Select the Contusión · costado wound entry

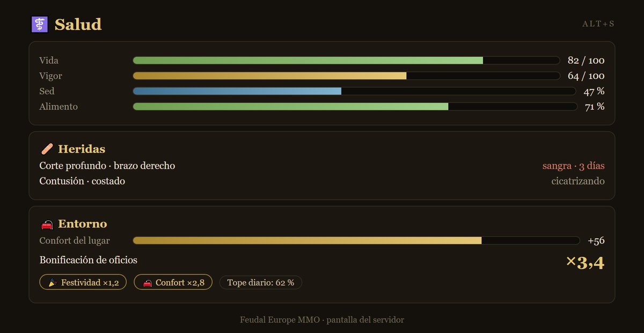(82, 181)
